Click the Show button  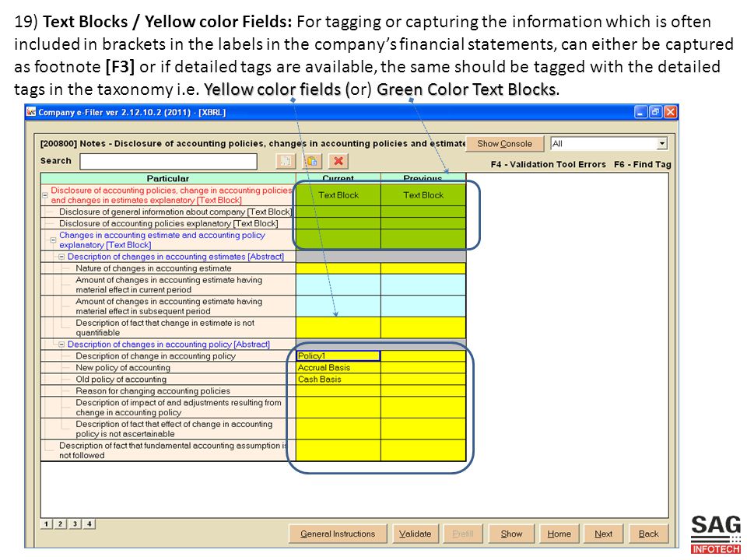coord(511,534)
